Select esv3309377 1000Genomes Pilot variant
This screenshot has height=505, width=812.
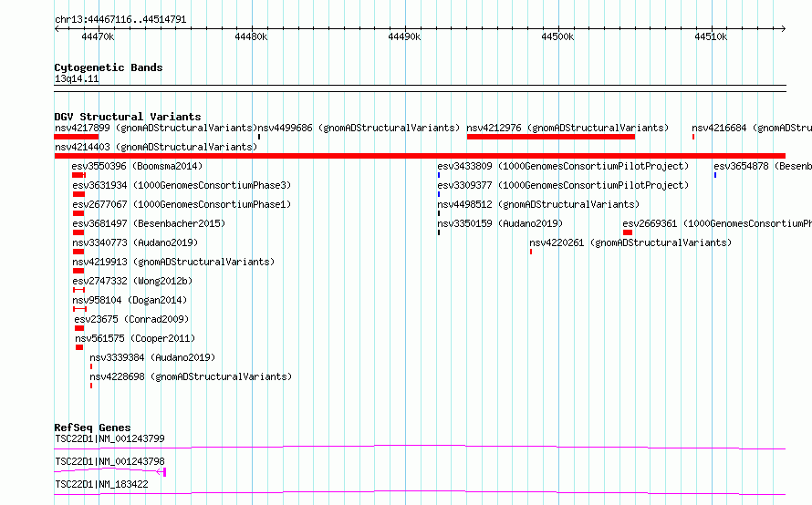click(x=563, y=185)
